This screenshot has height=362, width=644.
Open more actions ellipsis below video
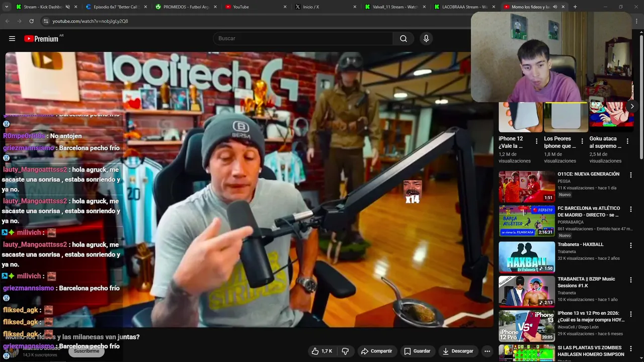pyautogui.click(x=487, y=351)
